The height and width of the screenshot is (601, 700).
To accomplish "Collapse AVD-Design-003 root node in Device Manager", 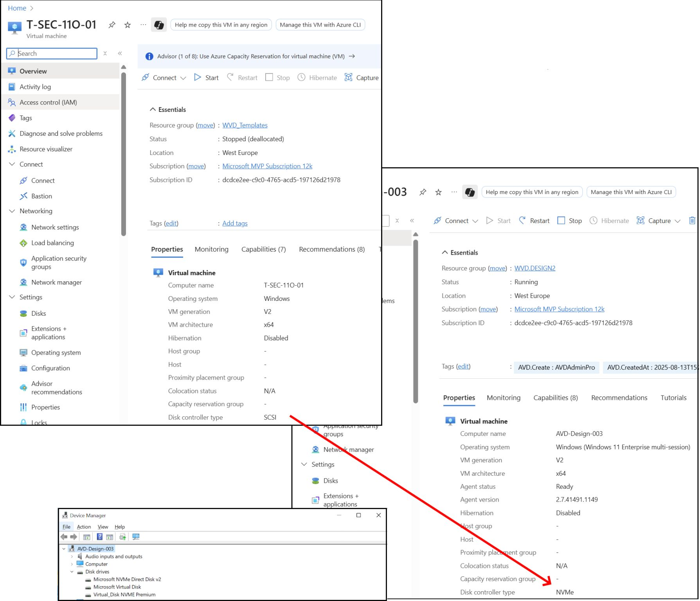I will 64,549.
